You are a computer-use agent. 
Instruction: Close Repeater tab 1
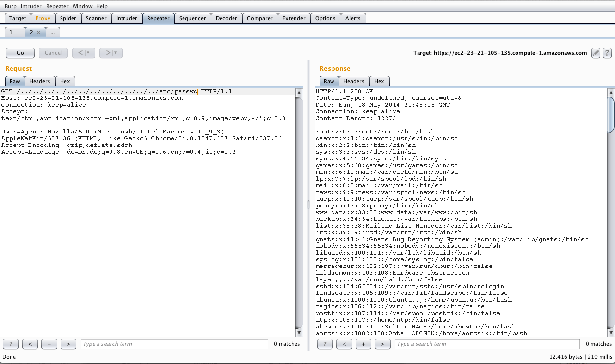[18, 32]
